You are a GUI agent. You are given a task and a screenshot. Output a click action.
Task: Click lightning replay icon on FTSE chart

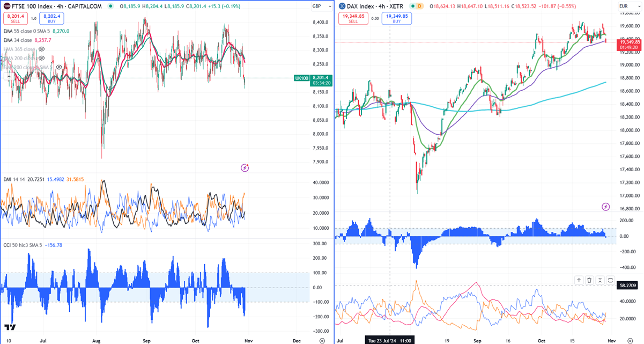pos(245,167)
